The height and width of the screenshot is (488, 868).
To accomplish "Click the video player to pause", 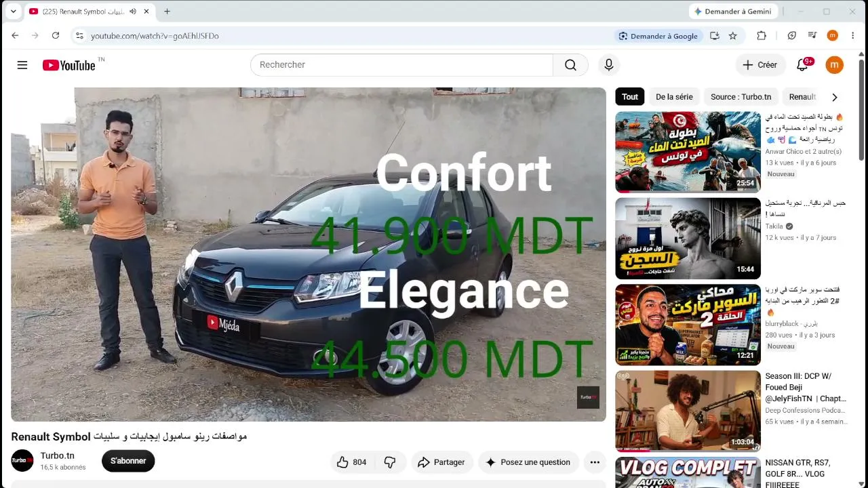I will [309, 254].
